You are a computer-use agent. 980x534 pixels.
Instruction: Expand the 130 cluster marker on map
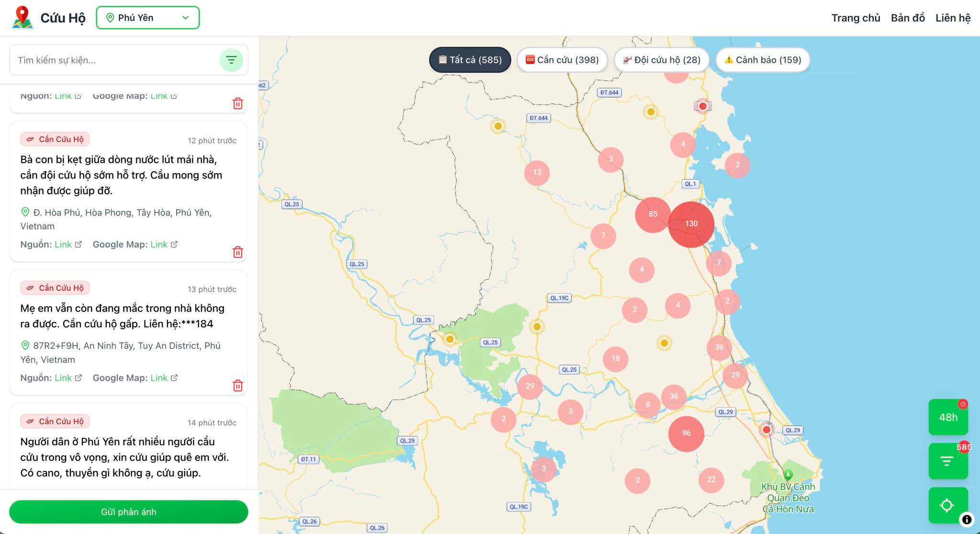tap(691, 224)
